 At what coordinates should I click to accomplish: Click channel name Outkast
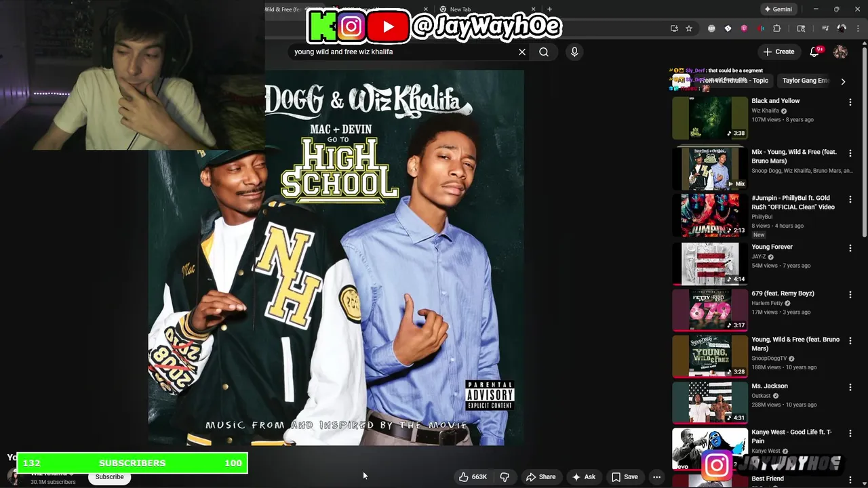click(x=762, y=396)
